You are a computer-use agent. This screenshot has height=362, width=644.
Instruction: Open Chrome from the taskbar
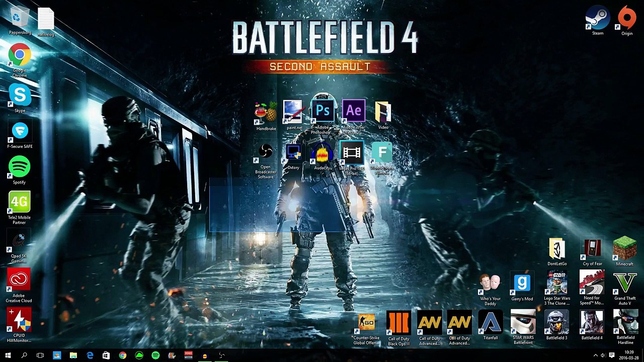(123, 355)
